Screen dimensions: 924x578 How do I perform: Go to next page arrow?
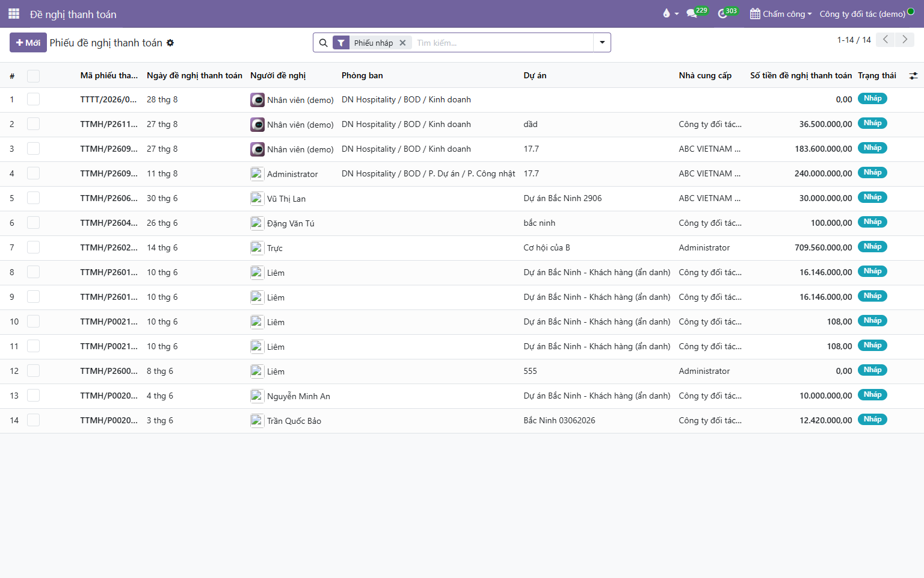point(905,40)
